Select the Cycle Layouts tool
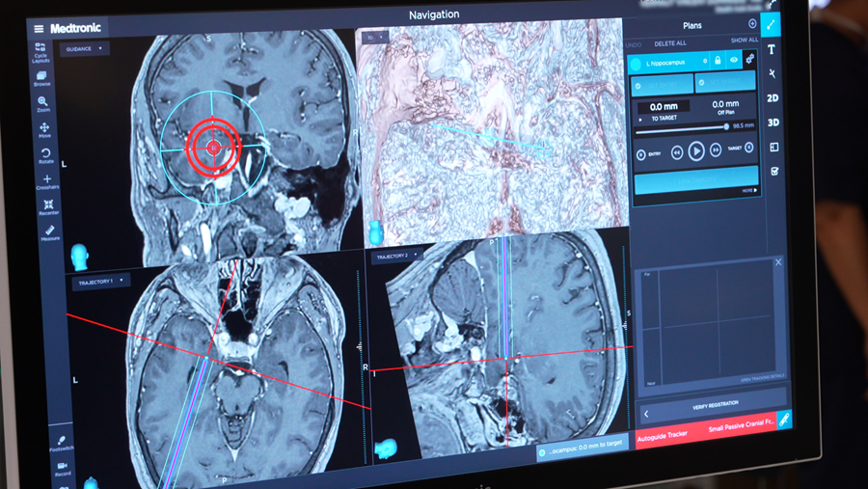 tap(41, 53)
